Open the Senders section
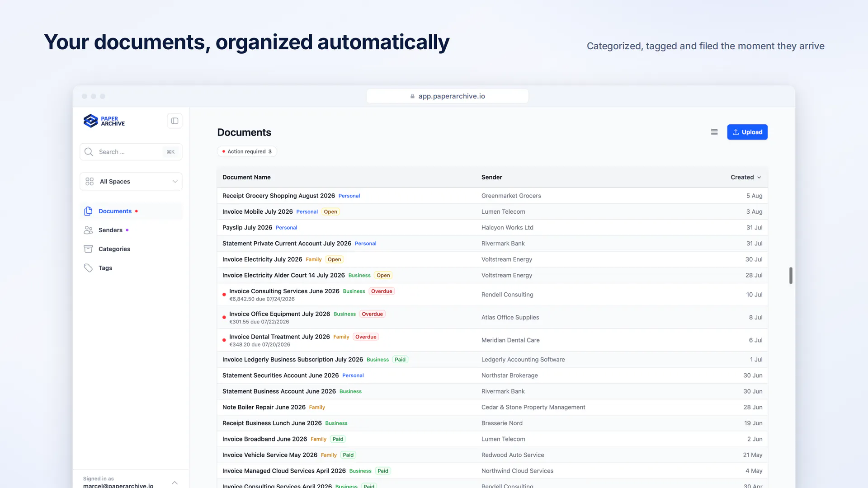 tap(131, 230)
